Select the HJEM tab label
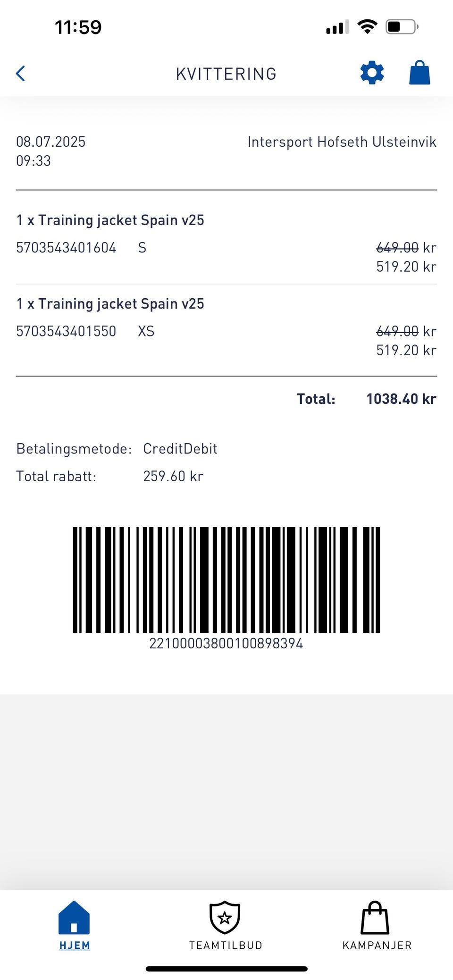 coord(75,945)
